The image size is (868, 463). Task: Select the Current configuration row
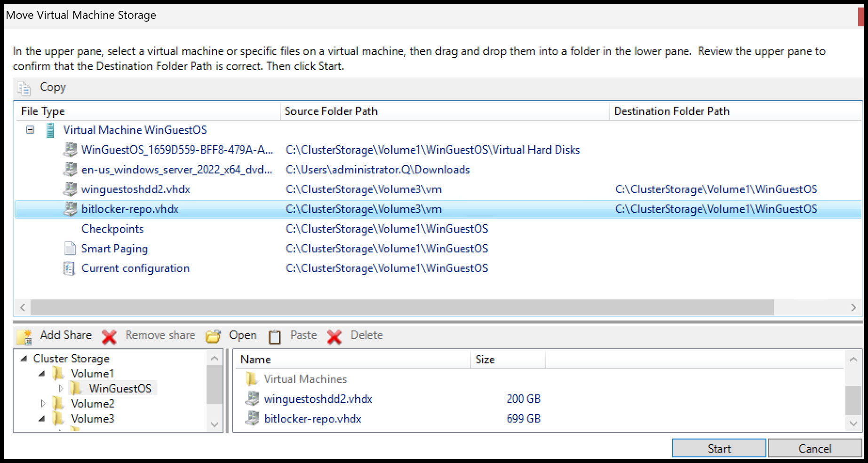pyautogui.click(x=438, y=268)
